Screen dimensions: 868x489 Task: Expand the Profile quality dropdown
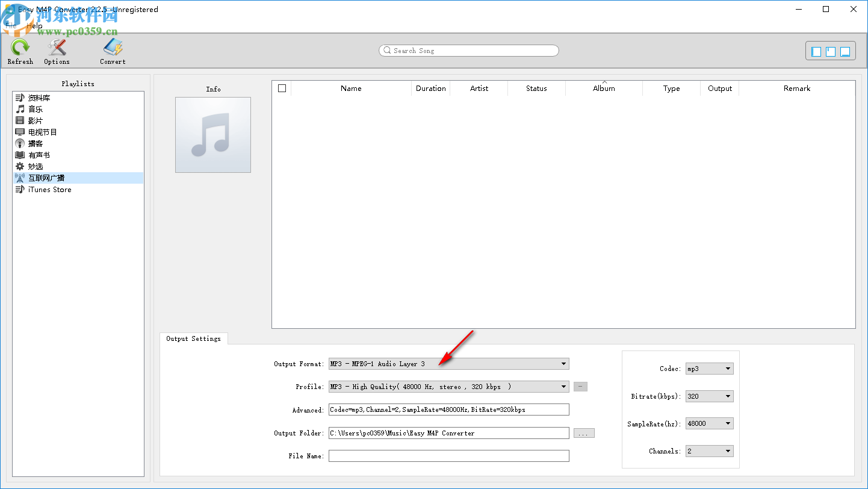563,387
